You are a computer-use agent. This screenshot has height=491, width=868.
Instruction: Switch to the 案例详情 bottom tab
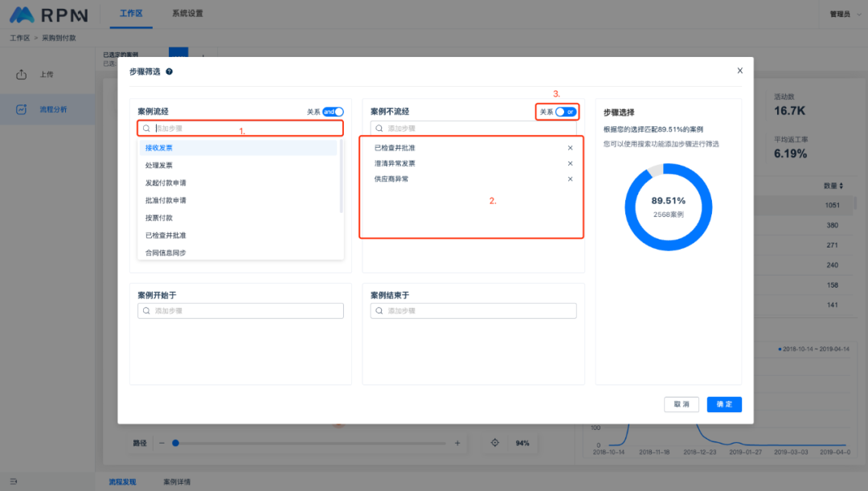pyautogui.click(x=177, y=482)
